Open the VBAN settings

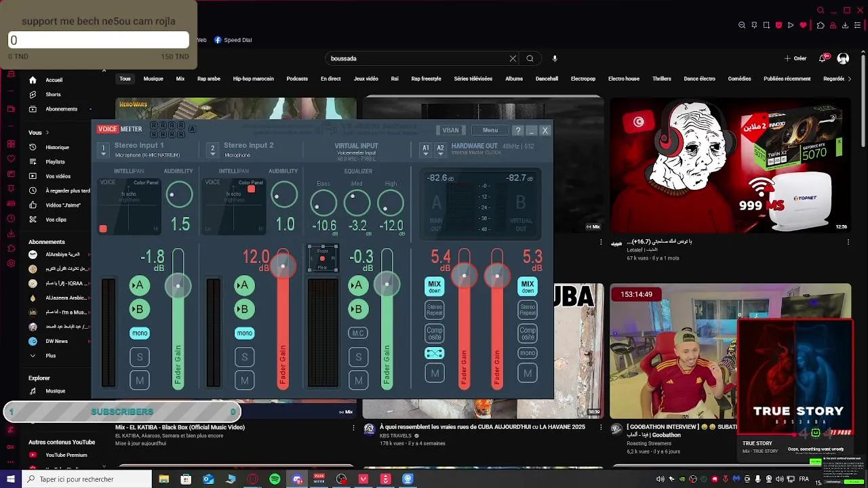[x=450, y=130]
